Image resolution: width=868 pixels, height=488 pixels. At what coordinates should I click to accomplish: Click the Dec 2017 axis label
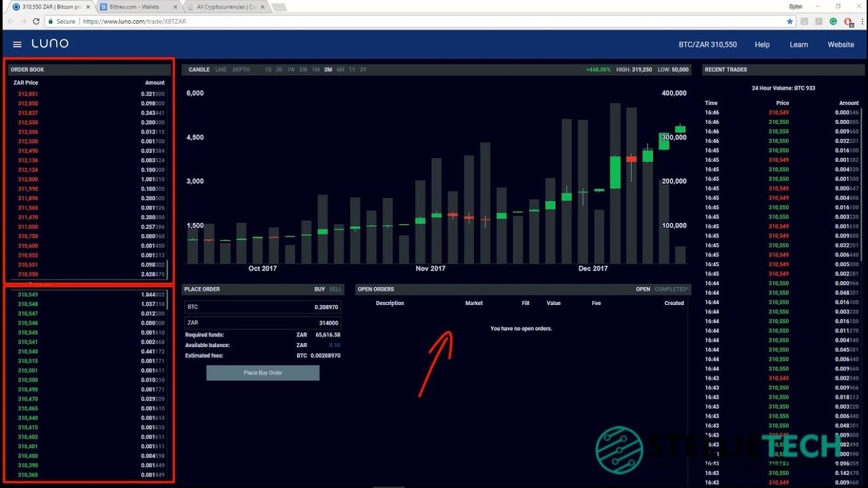[593, 268]
